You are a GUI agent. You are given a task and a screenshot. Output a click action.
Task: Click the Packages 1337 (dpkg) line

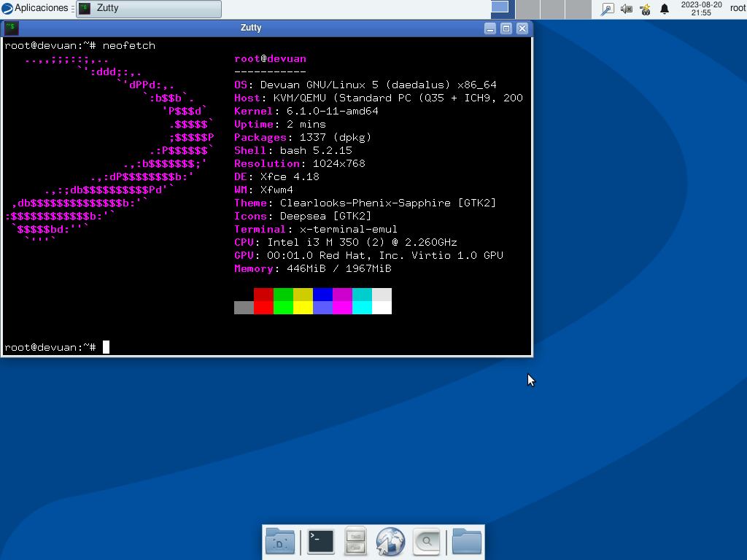[x=303, y=137]
